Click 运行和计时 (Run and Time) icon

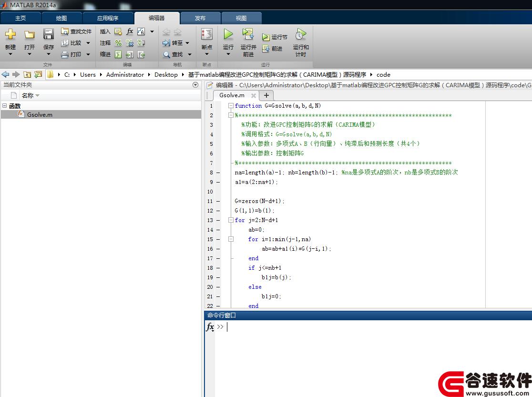[x=301, y=34]
